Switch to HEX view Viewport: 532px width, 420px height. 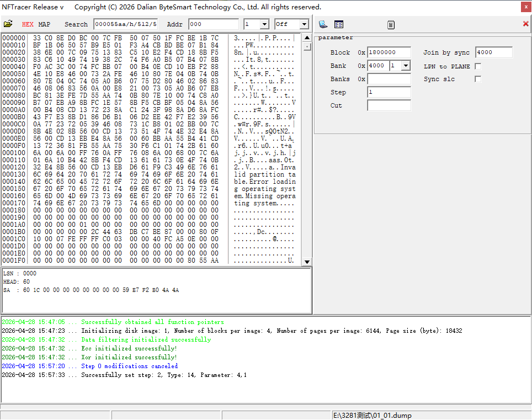click(x=28, y=24)
